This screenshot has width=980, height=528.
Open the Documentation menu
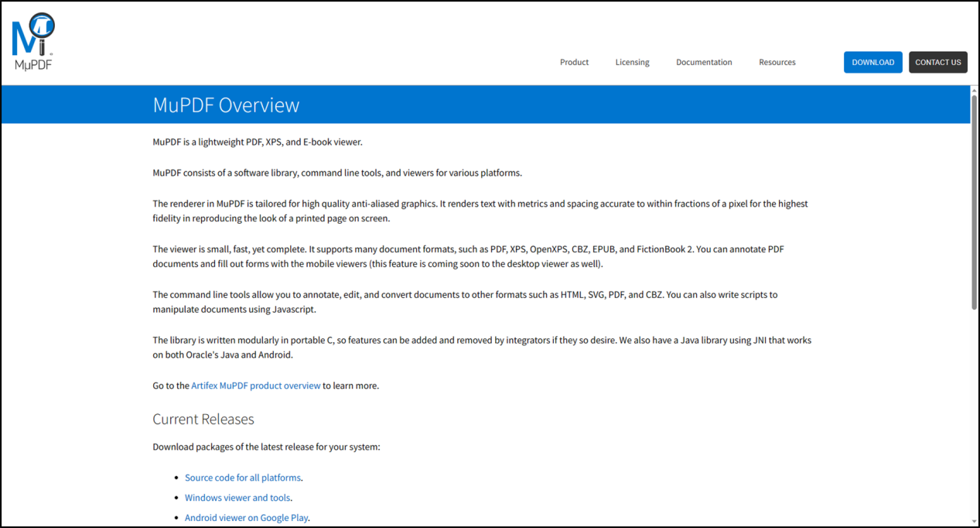pyautogui.click(x=704, y=62)
